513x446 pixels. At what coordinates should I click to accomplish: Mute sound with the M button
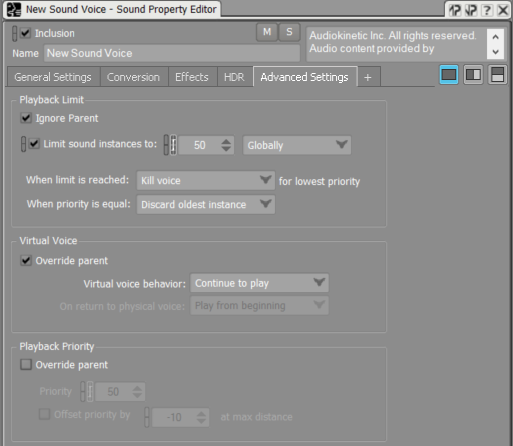click(267, 32)
